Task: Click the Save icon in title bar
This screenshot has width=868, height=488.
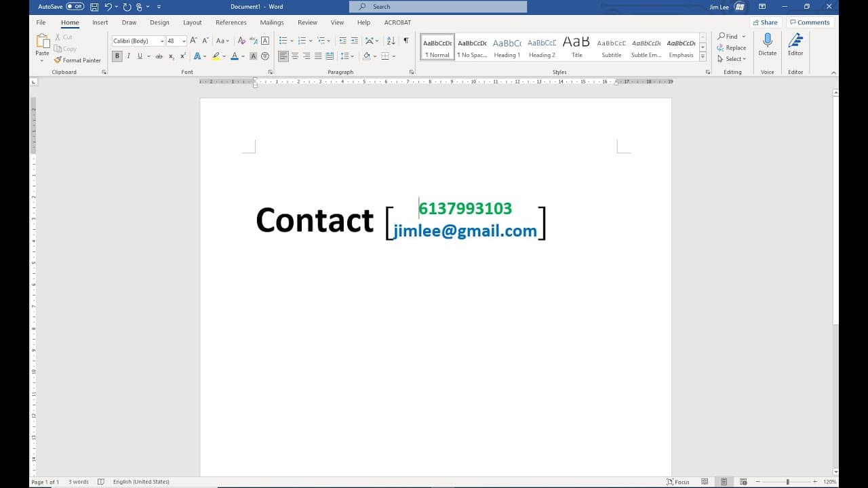Action: 94,7
